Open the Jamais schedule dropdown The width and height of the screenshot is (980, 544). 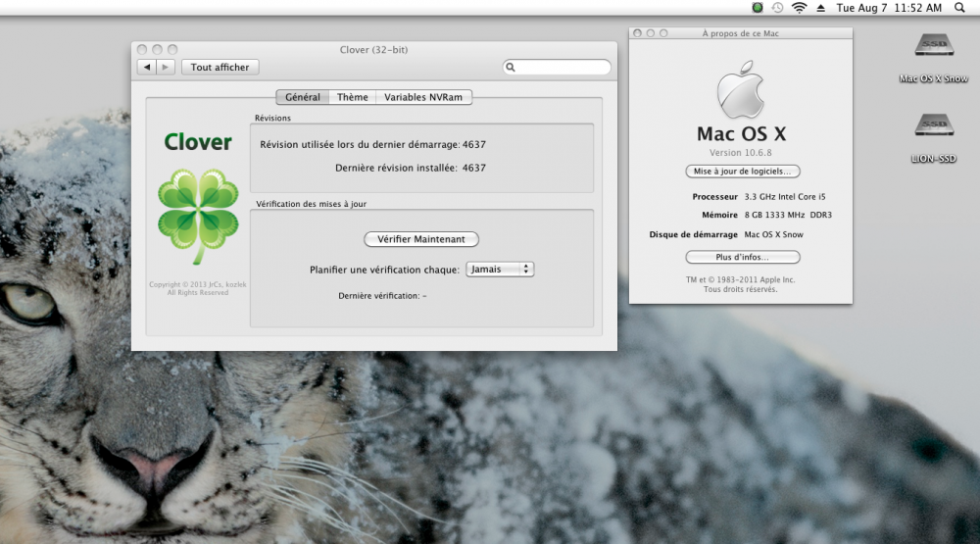500,269
